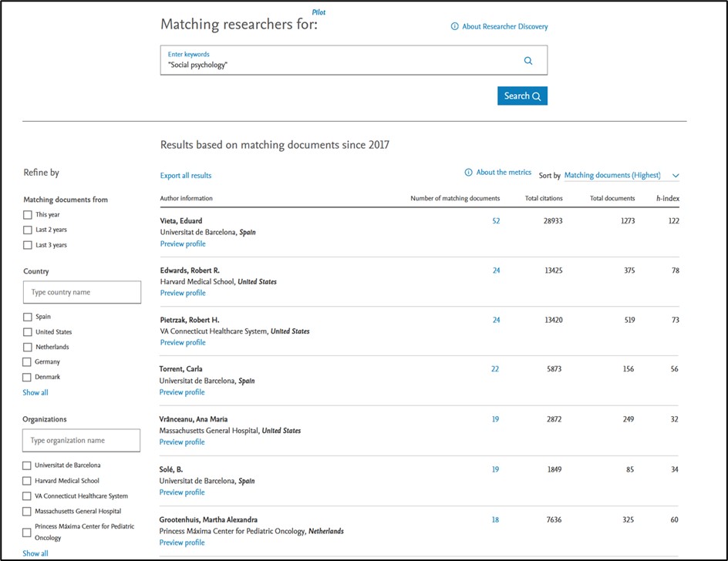The width and height of the screenshot is (728, 561).
Task: Expand country list with Show all
Action: coord(35,392)
